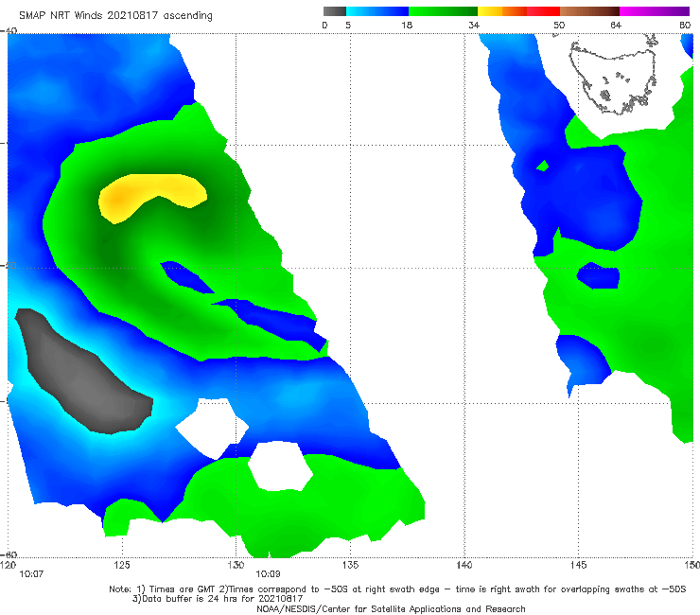Click the '1) Times are GMT' note
The height and width of the screenshot is (615, 700).
pyautogui.click(x=175, y=589)
